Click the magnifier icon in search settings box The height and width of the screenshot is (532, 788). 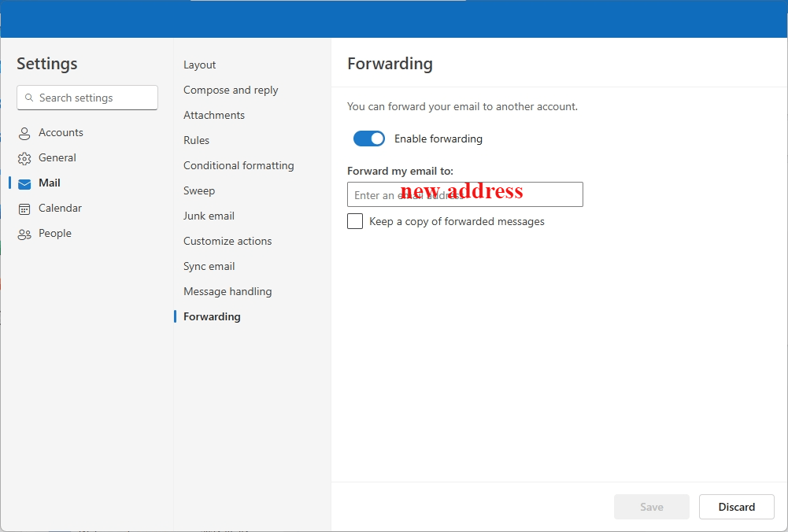(x=30, y=98)
